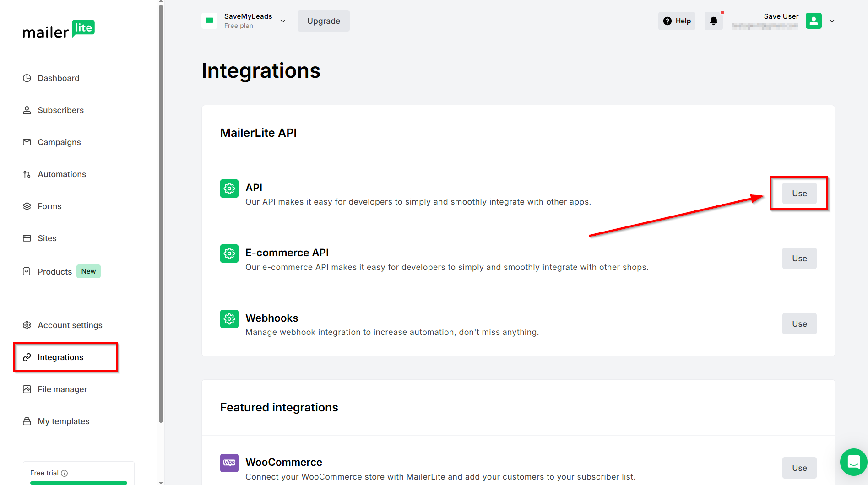The width and height of the screenshot is (868, 485).
Task: Click Use next to Webhooks
Action: point(799,324)
